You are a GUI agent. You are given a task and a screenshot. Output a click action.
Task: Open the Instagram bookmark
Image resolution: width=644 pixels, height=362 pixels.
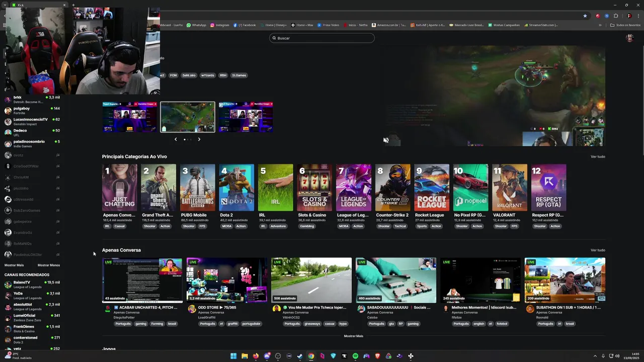(220, 25)
